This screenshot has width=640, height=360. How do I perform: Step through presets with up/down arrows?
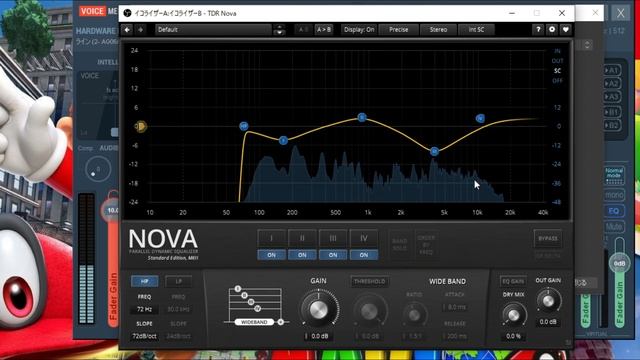[x=280, y=29]
